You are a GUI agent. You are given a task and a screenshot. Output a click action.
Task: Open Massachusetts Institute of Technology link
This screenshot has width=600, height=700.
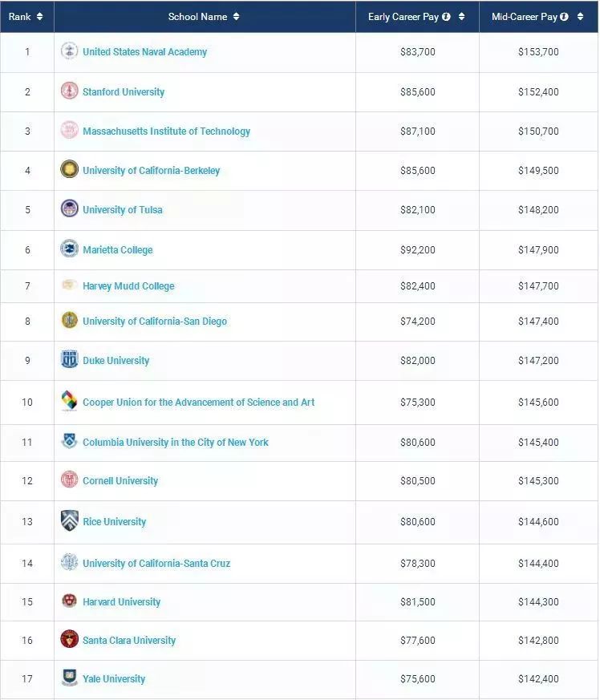[167, 132]
